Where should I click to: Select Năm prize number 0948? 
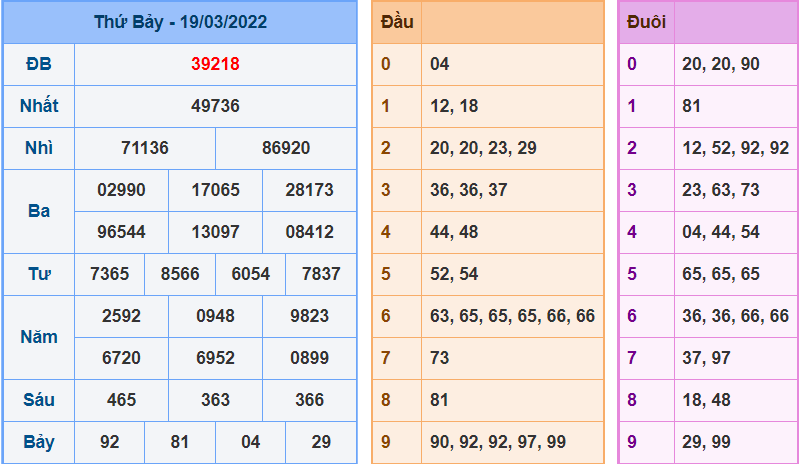coord(215,316)
